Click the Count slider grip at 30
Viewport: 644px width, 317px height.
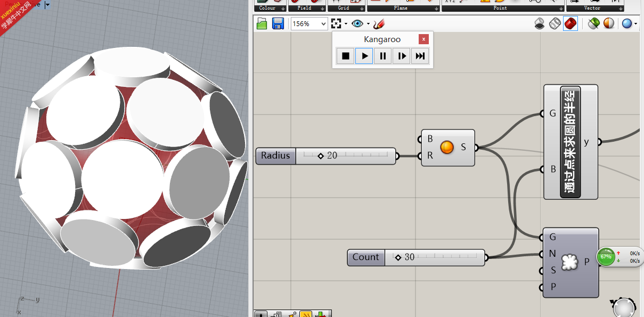(x=398, y=257)
